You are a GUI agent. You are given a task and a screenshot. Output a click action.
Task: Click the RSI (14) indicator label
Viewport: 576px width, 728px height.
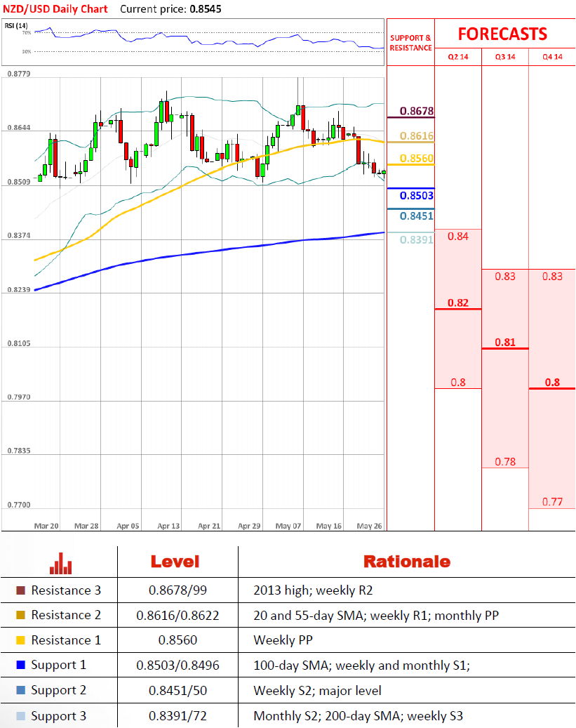16,25
